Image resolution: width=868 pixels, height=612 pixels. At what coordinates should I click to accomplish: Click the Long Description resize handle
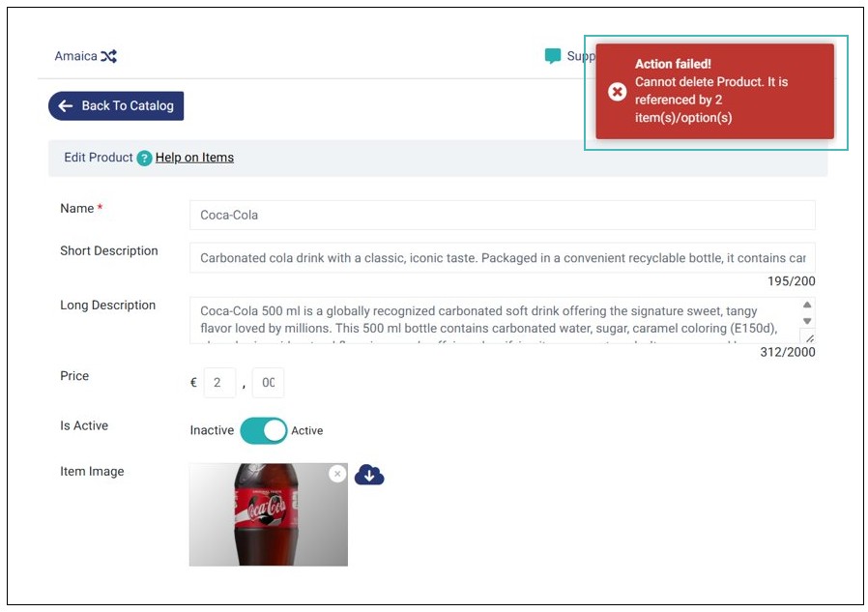[x=809, y=337]
